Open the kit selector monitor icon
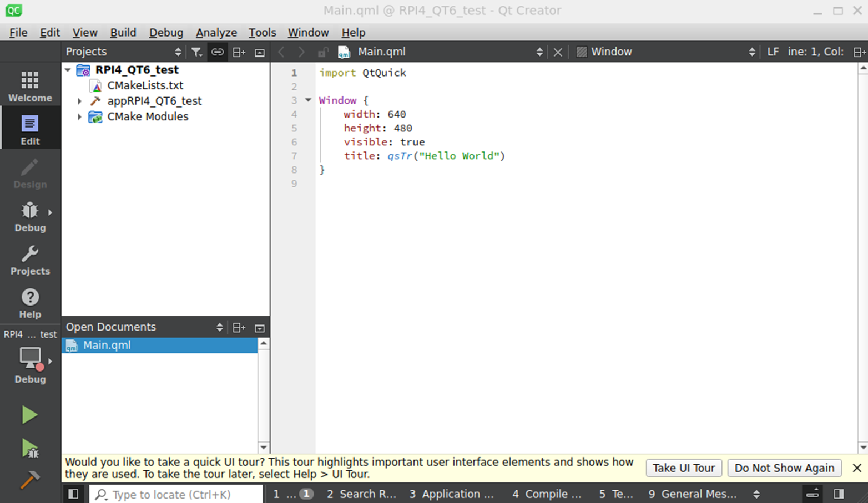Viewport: 868px width, 503px height. click(x=30, y=359)
